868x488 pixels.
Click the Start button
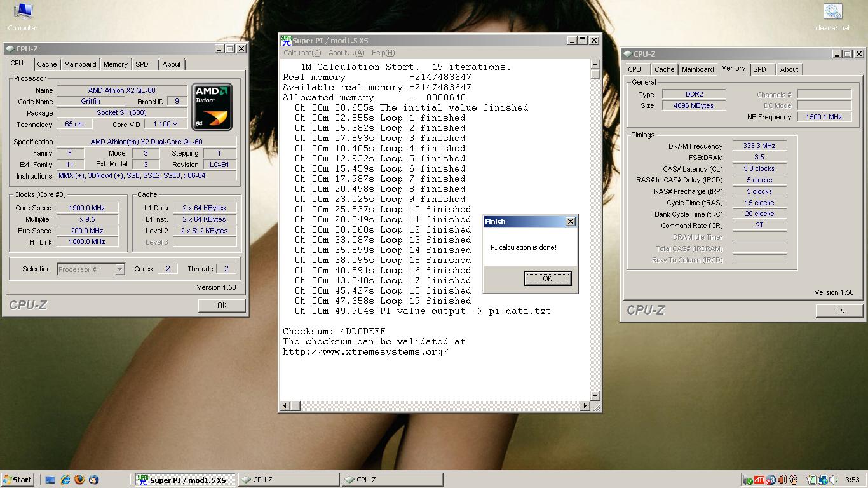(x=18, y=480)
